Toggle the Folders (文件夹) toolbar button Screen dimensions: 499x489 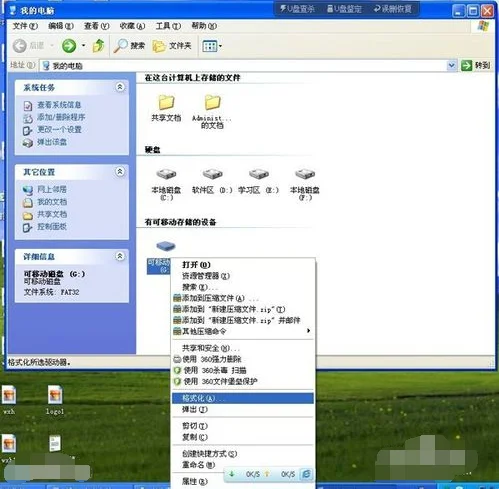point(172,46)
